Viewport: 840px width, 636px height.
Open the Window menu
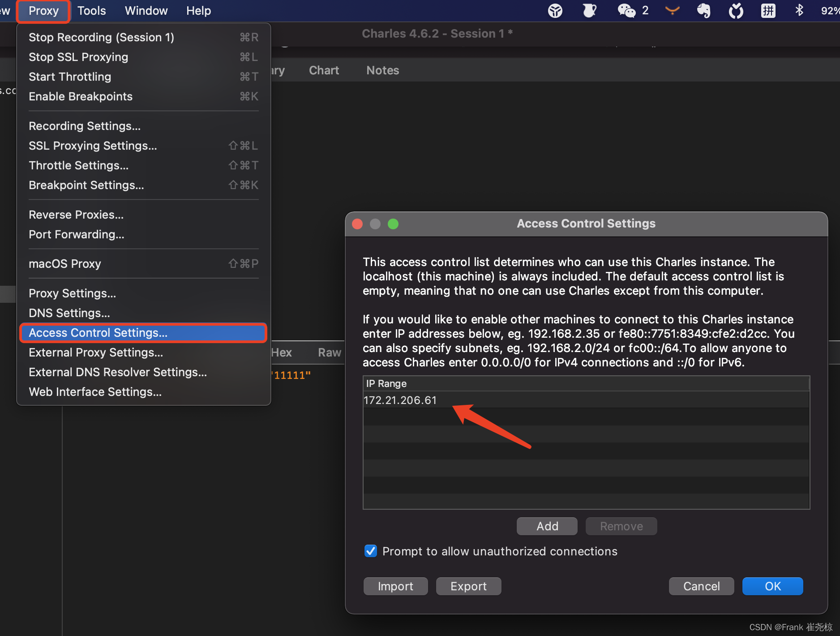(146, 11)
